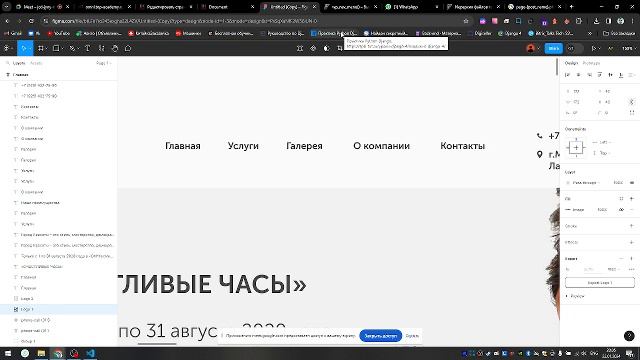Click Галерея in the canvas navigation
Image resolution: width=640 pixels, height=360 pixels.
click(x=304, y=146)
